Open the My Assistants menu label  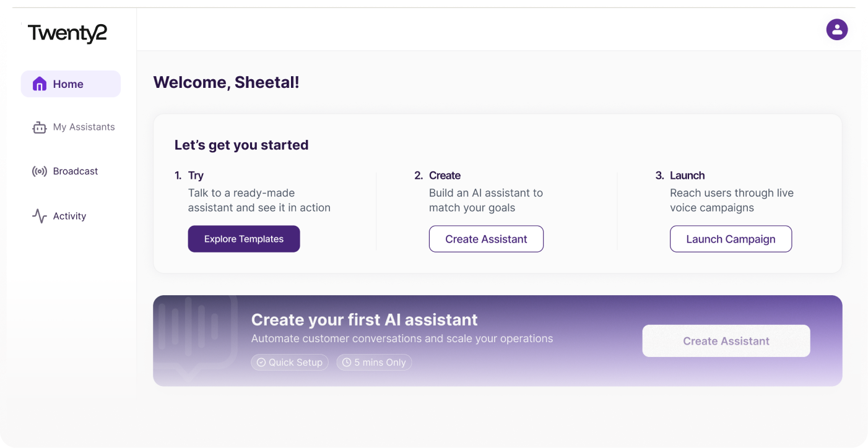(84, 127)
